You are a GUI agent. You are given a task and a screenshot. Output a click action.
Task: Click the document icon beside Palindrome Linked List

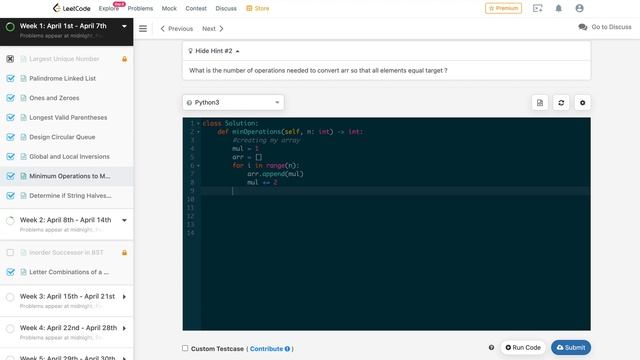click(x=23, y=78)
